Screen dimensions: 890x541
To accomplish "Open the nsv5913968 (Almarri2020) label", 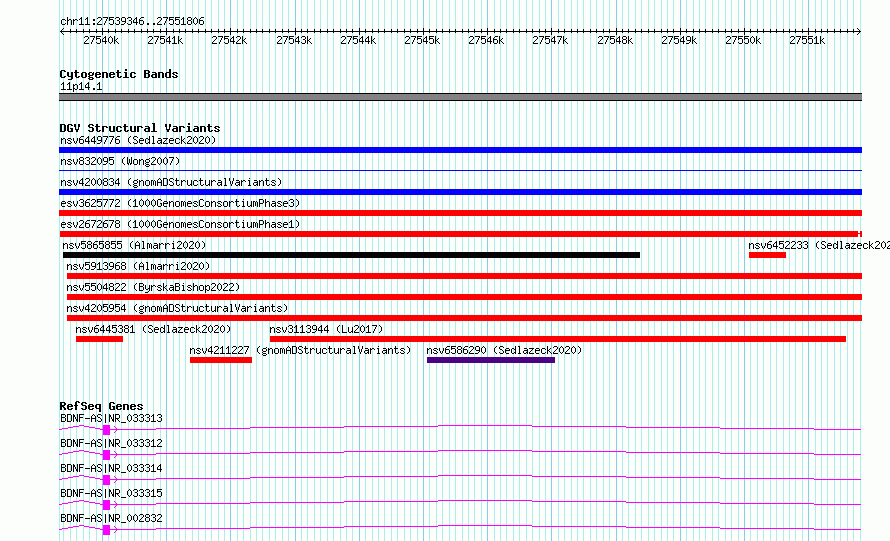I will 138,266.
